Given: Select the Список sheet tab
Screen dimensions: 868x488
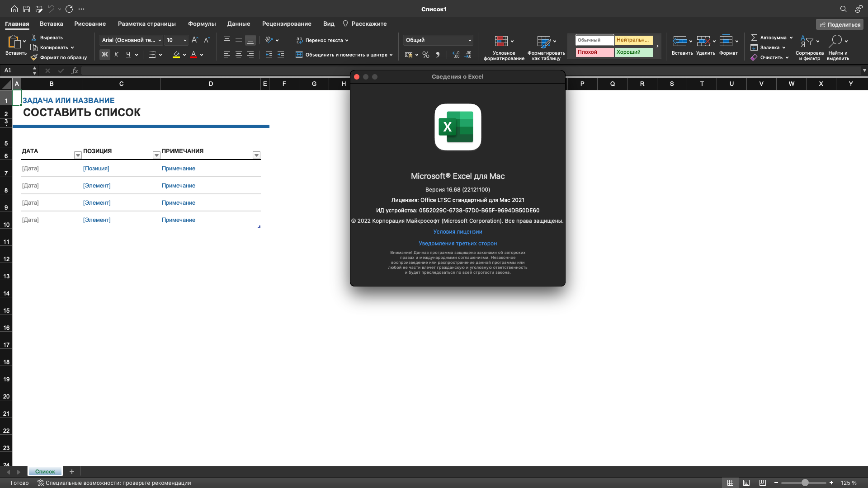Looking at the screenshot, I should coord(45,471).
